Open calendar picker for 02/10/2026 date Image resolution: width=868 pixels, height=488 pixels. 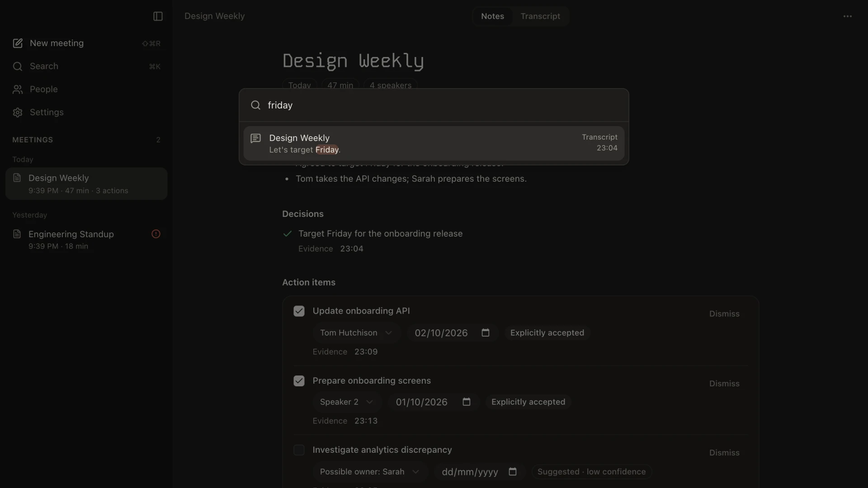tap(486, 333)
